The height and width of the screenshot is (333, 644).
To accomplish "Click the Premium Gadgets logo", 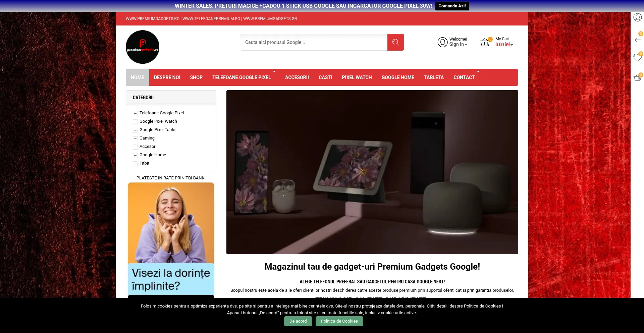I will click(142, 47).
